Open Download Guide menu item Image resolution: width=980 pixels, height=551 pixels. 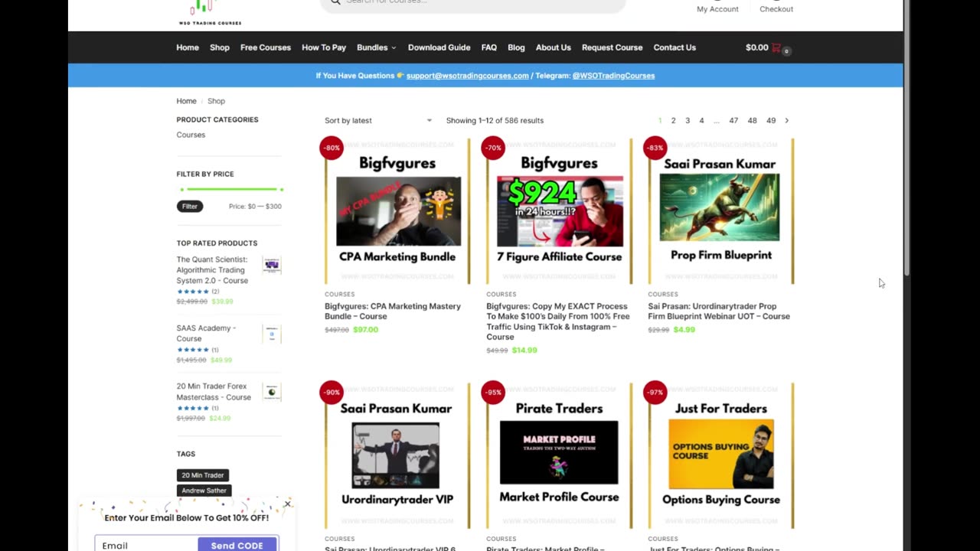tap(439, 47)
